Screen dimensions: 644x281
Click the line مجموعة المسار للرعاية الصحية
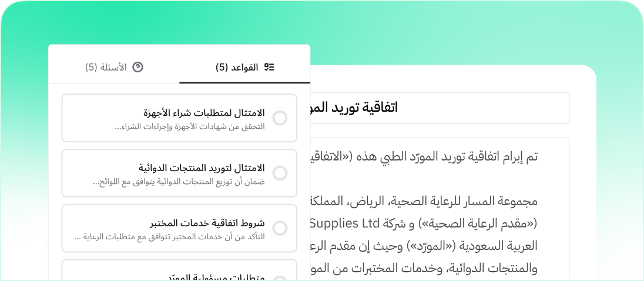(x=423, y=201)
